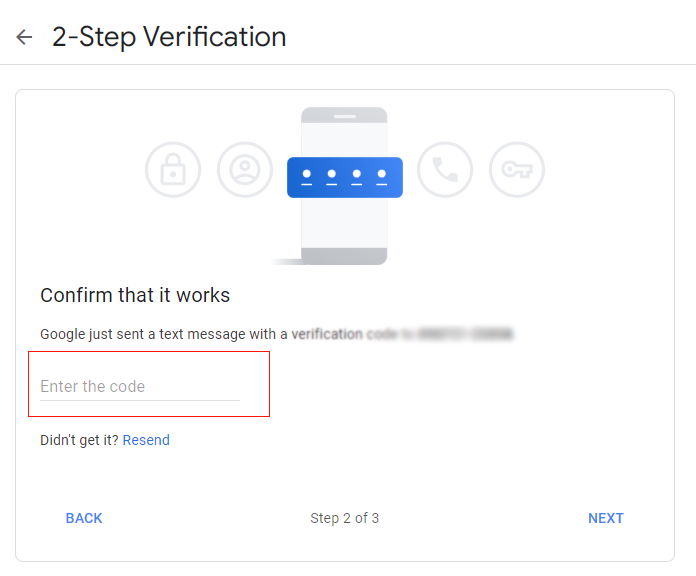Screen dimensions: 696x576
Task: Click the padlock circle icon
Action: [x=173, y=170]
